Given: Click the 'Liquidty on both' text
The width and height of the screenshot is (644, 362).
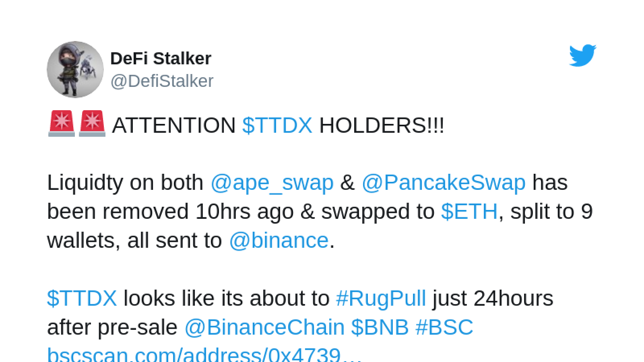Looking at the screenshot, I should 125,183.
